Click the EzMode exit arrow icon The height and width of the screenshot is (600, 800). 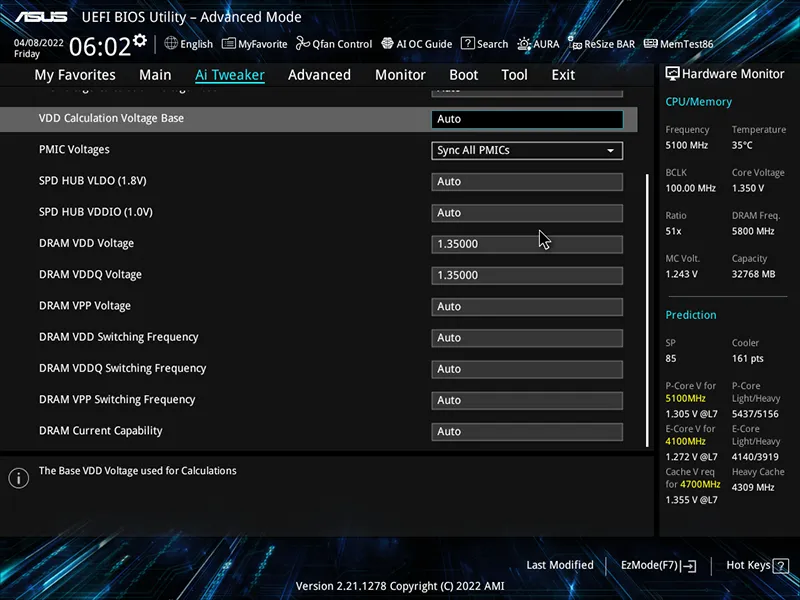(689, 565)
